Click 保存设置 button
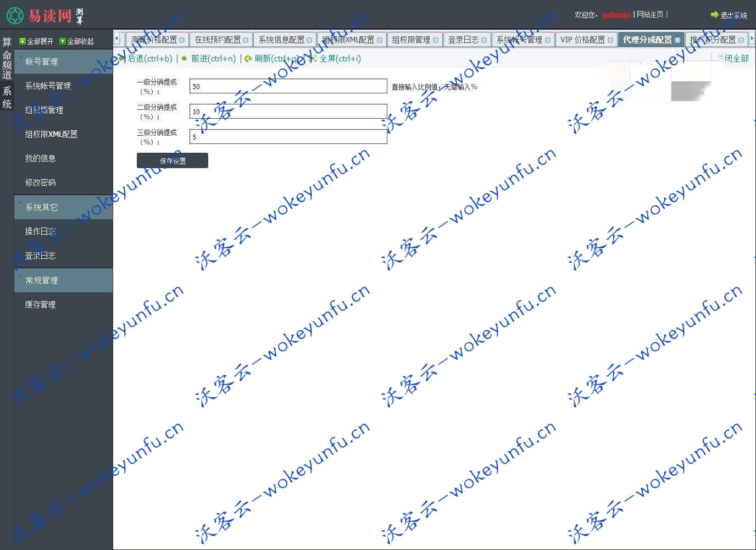The width and height of the screenshot is (756, 550). (173, 160)
